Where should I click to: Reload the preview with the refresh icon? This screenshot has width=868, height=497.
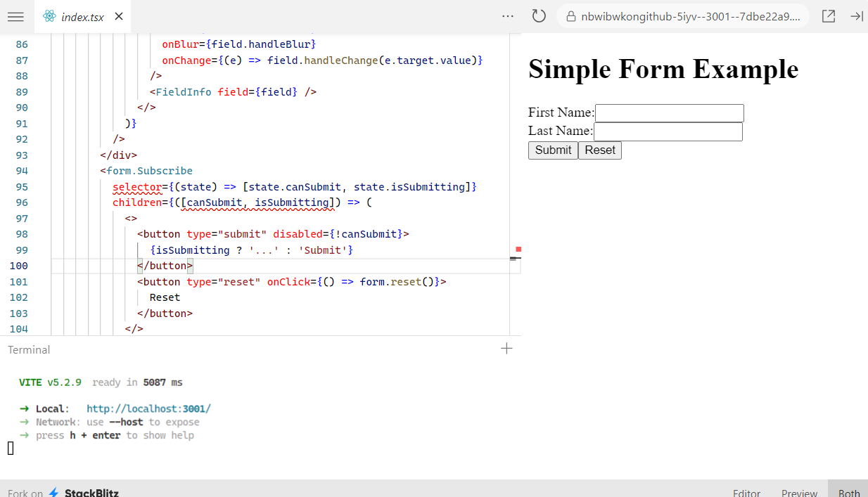539,16
